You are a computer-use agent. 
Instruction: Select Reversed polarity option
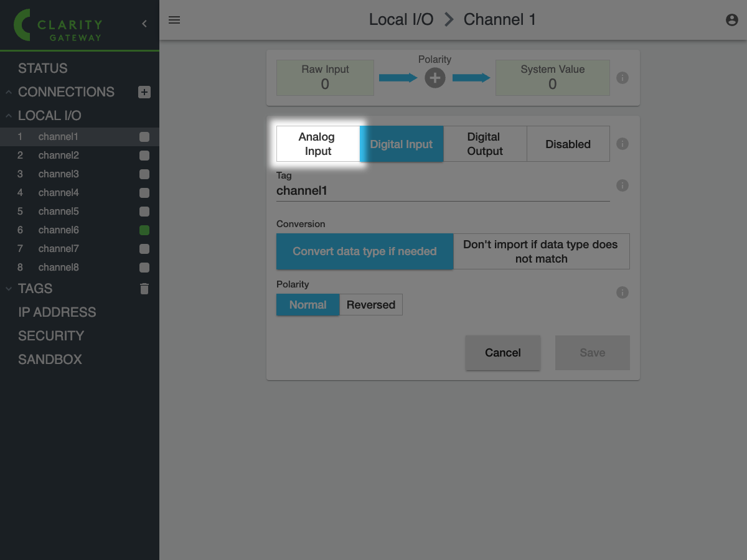point(371,305)
